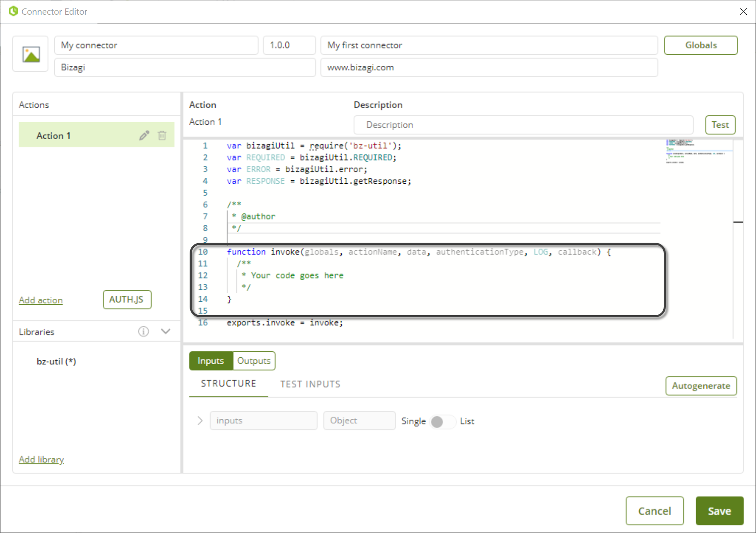The image size is (756, 533).
Task: Click the inputs name field
Action: click(263, 421)
